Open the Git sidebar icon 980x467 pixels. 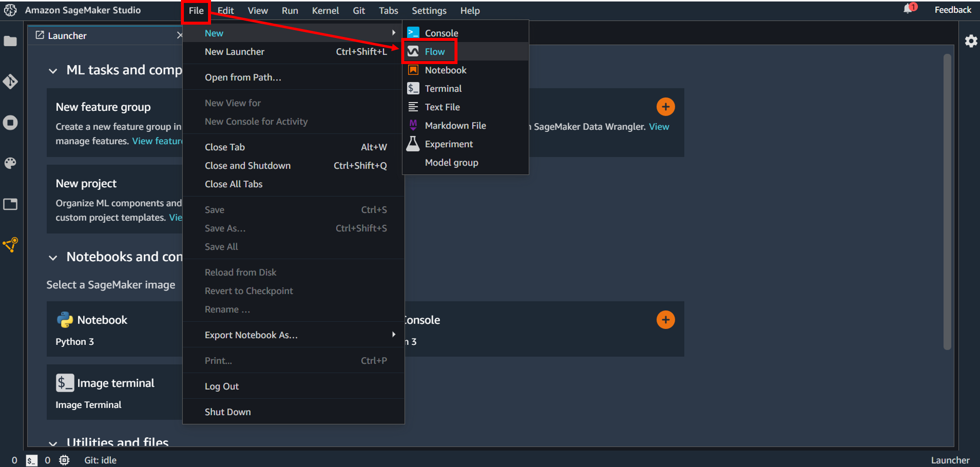(x=10, y=81)
